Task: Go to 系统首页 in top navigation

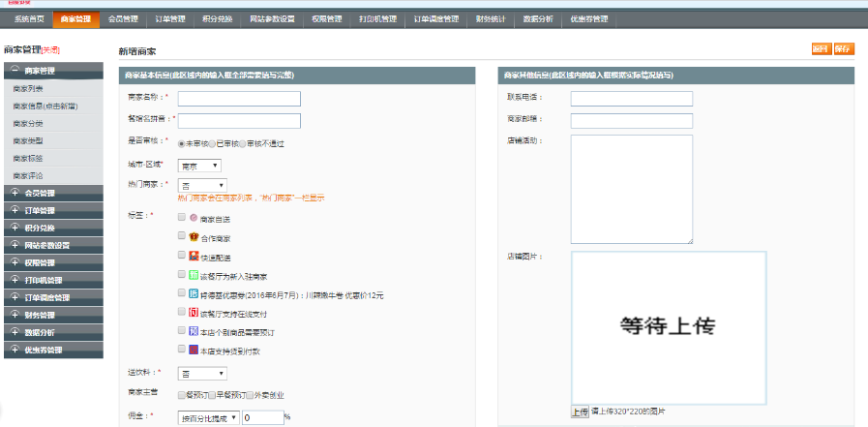Action: pos(29,19)
